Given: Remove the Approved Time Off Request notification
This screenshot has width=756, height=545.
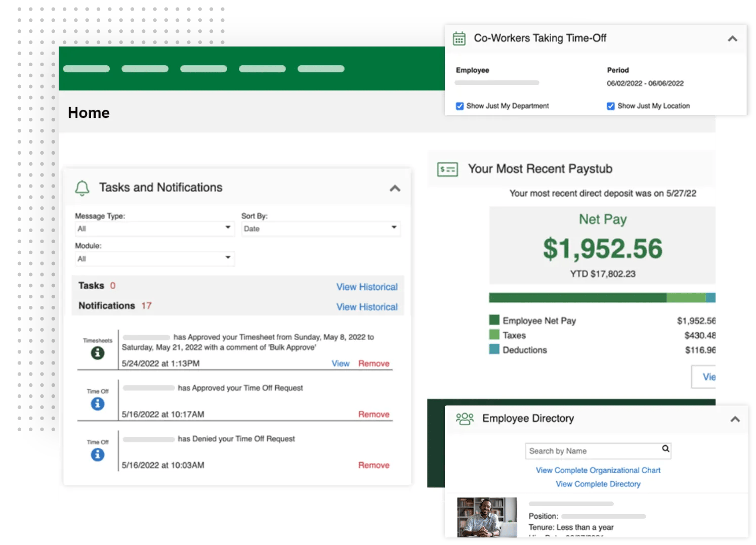Looking at the screenshot, I should tap(374, 415).
